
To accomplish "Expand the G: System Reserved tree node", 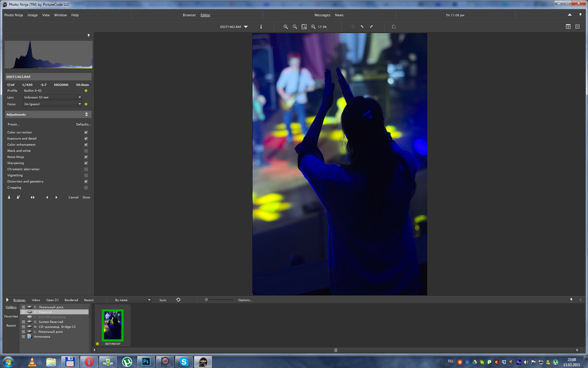I will (x=23, y=322).
